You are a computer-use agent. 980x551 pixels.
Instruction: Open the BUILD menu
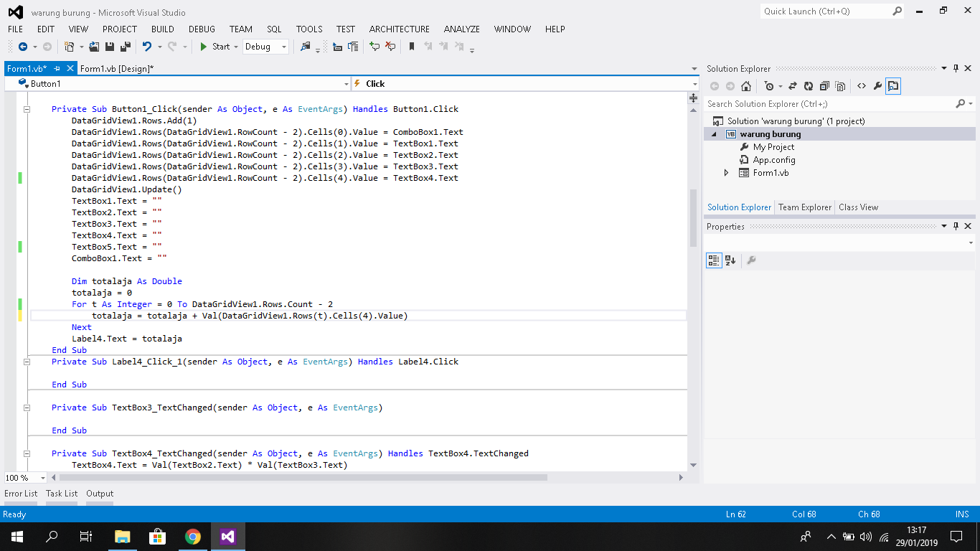[162, 29]
